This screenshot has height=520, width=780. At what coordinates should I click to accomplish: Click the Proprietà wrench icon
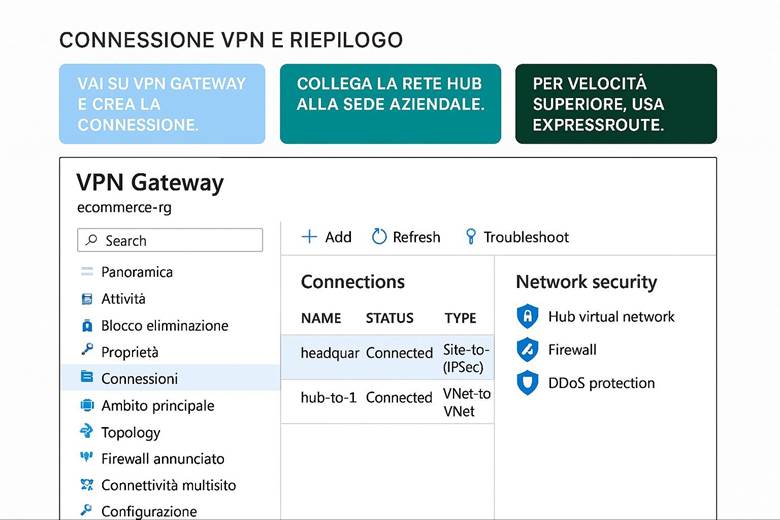[x=86, y=352]
